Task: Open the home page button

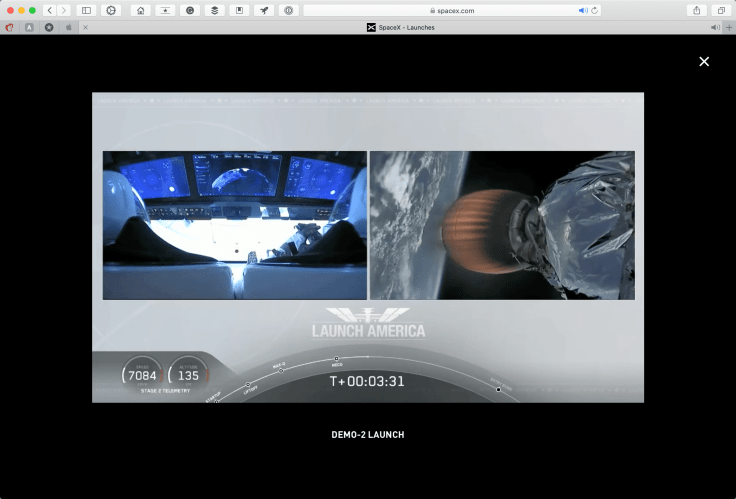Action: pyautogui.click(x=140, y=10)
